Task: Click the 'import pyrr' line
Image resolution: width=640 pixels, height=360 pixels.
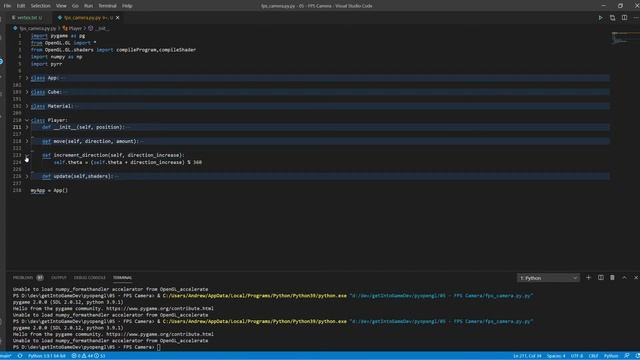Action: (47, 64)
